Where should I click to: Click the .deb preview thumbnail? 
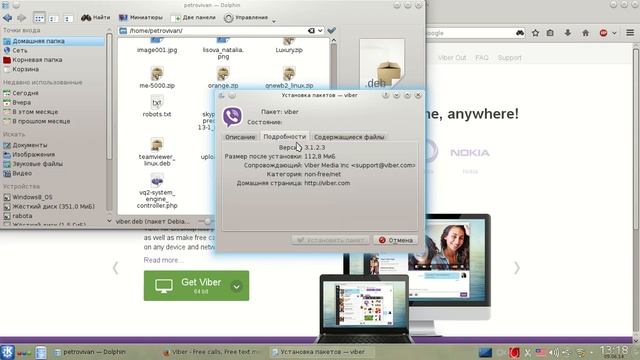point(382,64)
